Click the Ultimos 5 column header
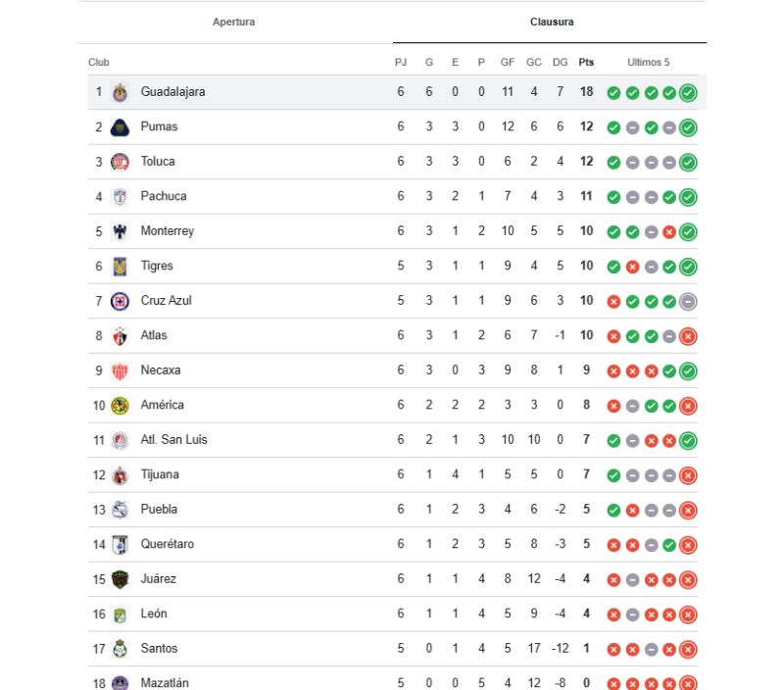Screen dimensions: 784x690 point(649,62)
